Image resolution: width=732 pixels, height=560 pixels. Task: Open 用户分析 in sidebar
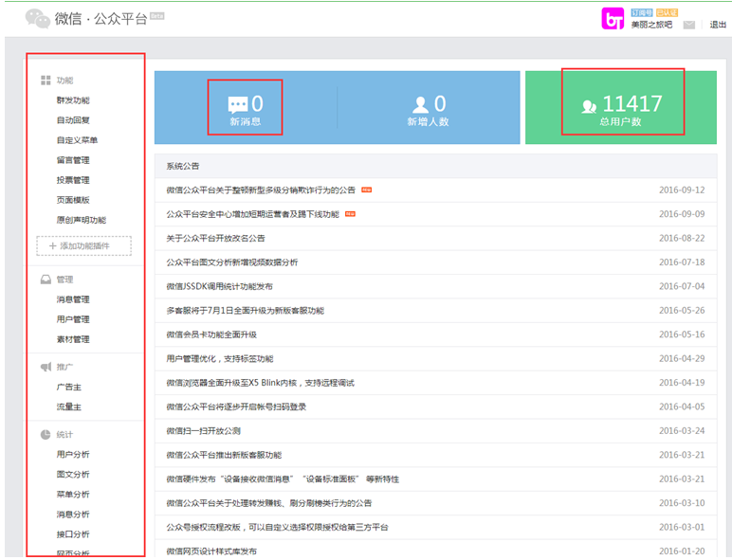point(73,455)
